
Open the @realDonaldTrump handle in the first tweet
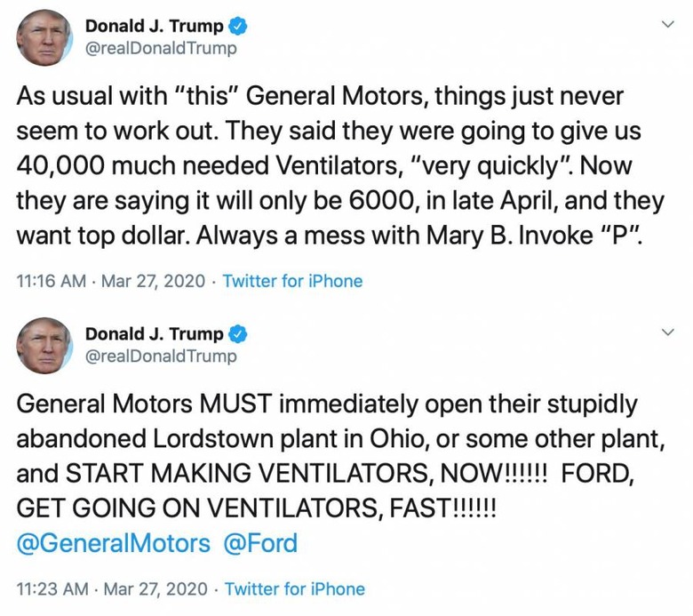161,49
